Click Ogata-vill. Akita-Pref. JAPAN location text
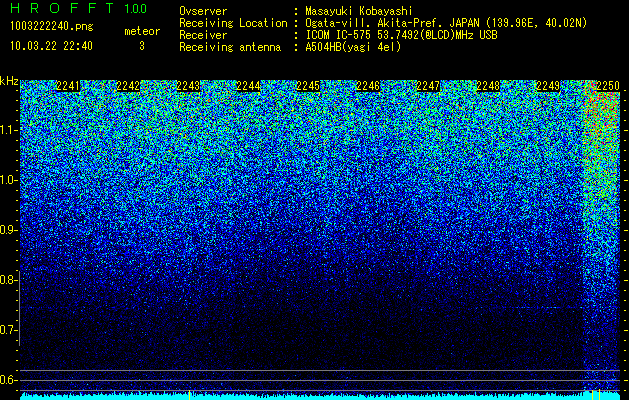The height and width of the screenshot is (400, 629). 446,23
